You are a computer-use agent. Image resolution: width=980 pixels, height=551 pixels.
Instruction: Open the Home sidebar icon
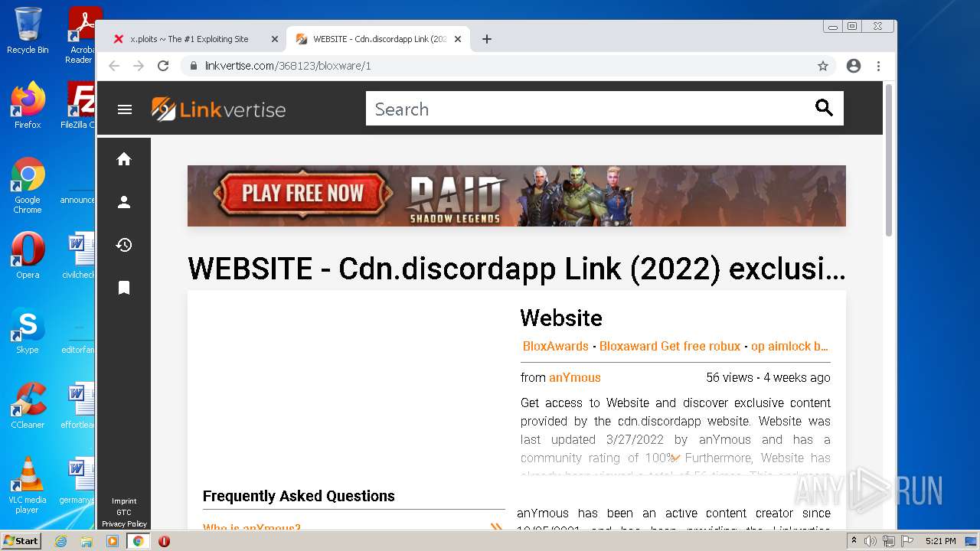(x=124, y=159)
